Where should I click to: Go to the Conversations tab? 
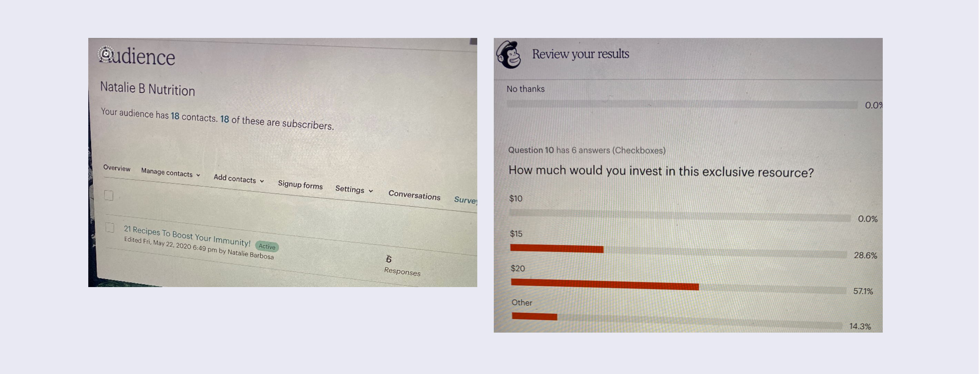tap(414, 196)
